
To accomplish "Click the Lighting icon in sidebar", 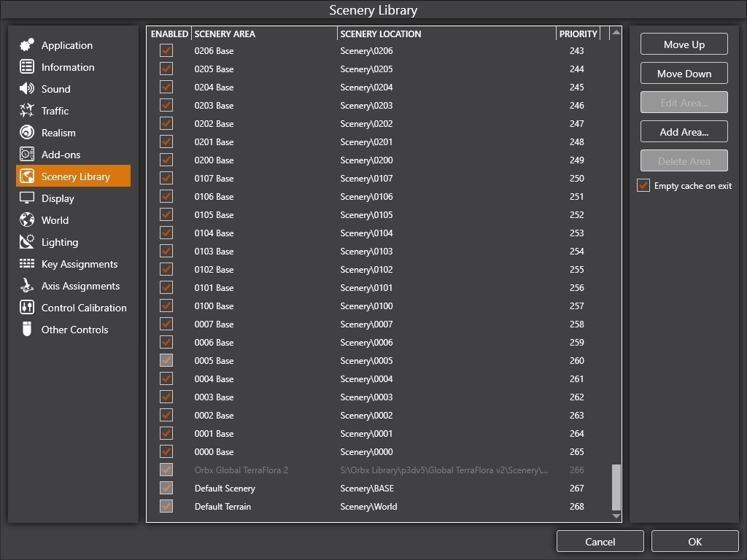I will pos(27,242).
